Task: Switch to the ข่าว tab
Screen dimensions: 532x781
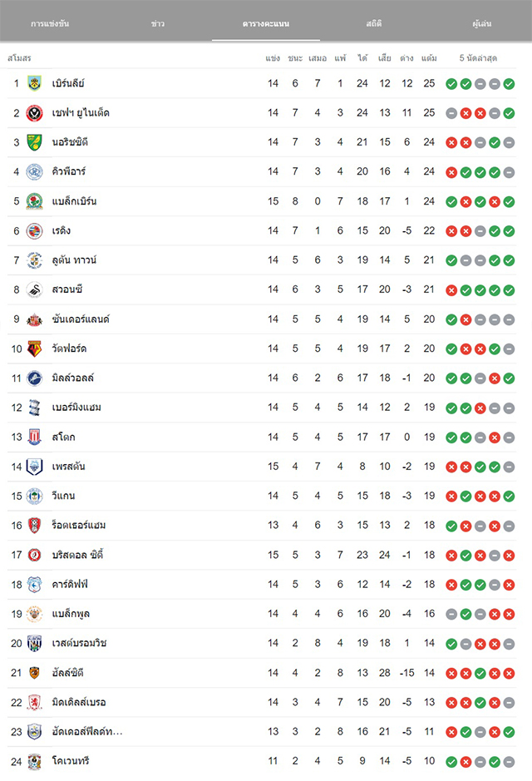Action: click(158, 23)
